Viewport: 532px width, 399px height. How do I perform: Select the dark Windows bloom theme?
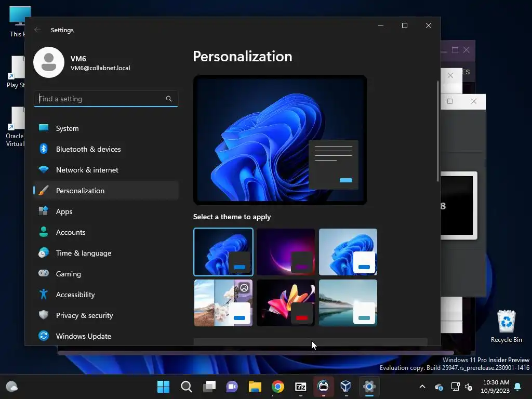[x=223, y=252]
